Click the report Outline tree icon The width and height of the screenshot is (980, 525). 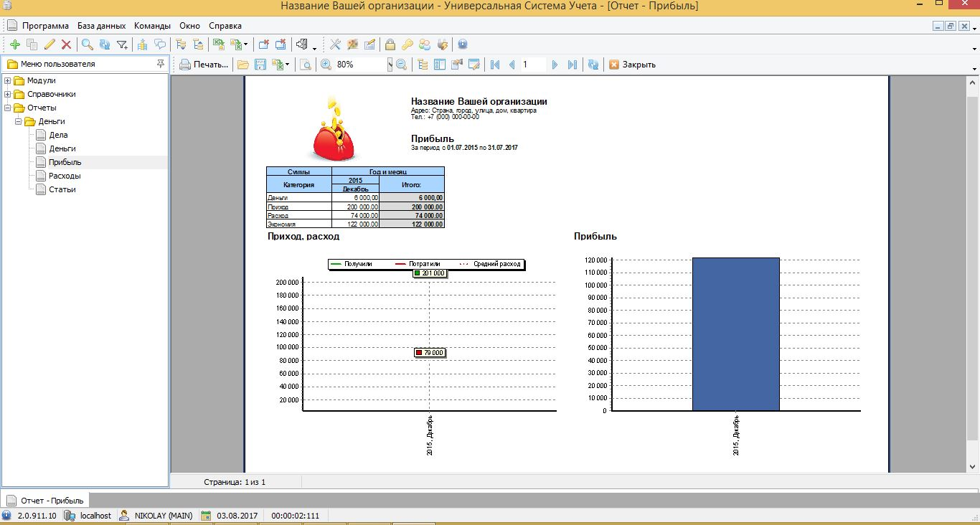point(422,65)
